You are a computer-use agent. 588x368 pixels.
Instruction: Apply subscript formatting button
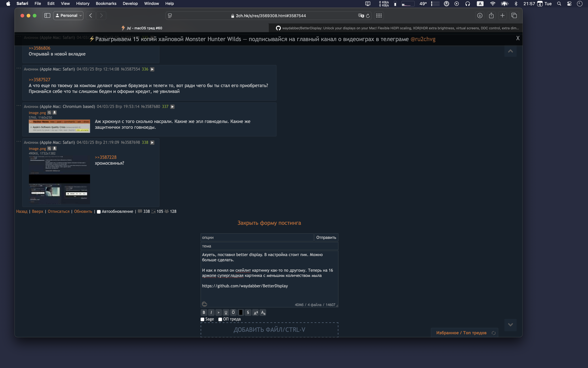(x=263, y=312)
